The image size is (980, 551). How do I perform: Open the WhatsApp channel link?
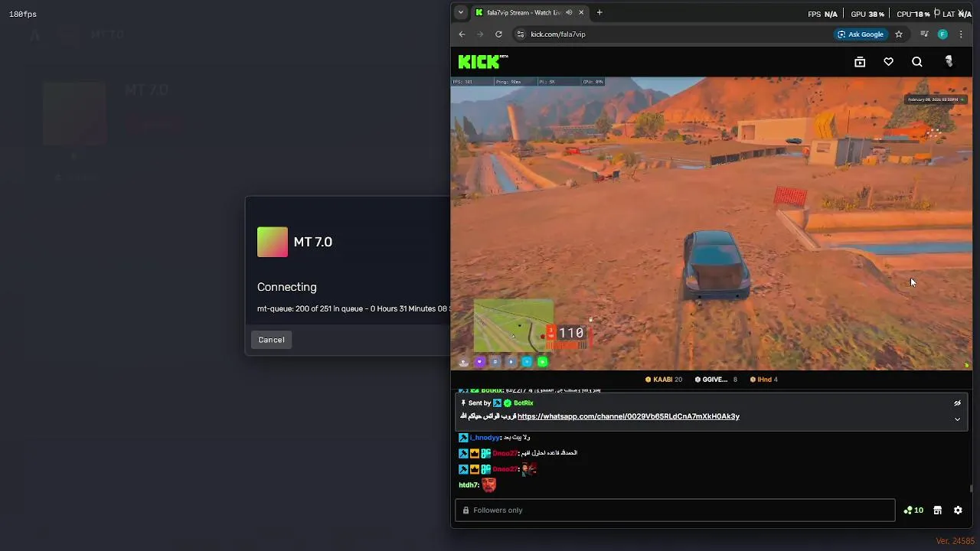pyautogui.click(x=629, y=416)
